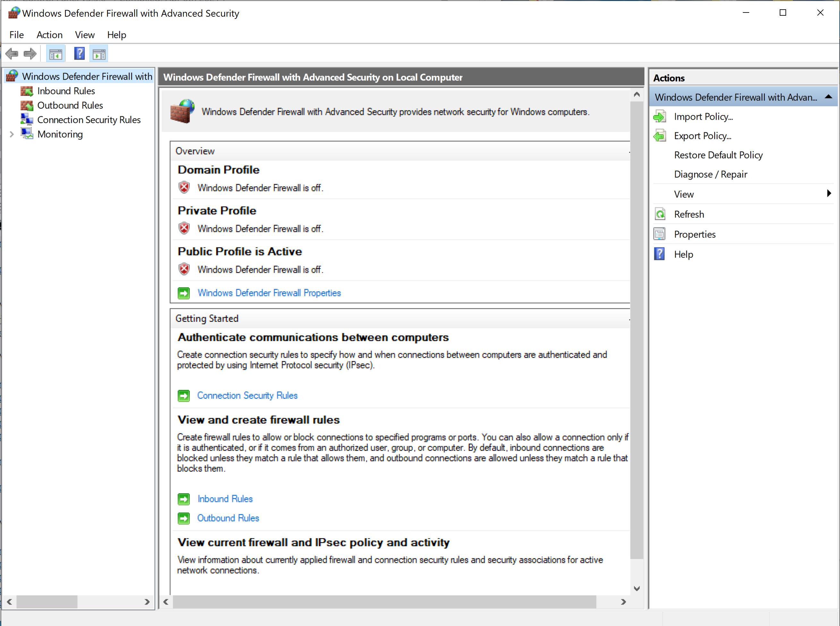
Task: Click Show/Hide Action Pane toolbar icon
Action: (x=99, y=54)
